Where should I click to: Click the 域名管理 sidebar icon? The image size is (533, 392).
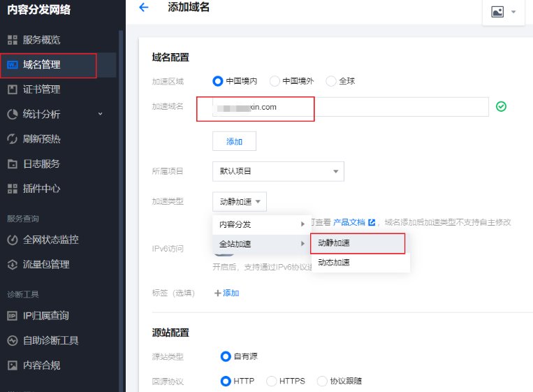point(13,64)
